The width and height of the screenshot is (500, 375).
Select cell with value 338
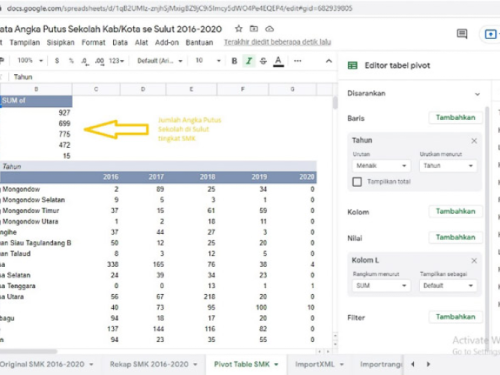(x=96, y=264)
